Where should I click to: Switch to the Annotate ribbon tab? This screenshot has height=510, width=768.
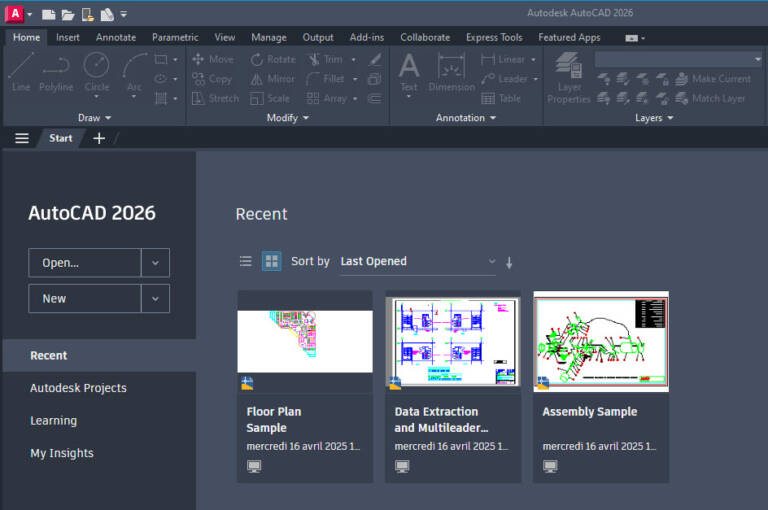point(116,37)
